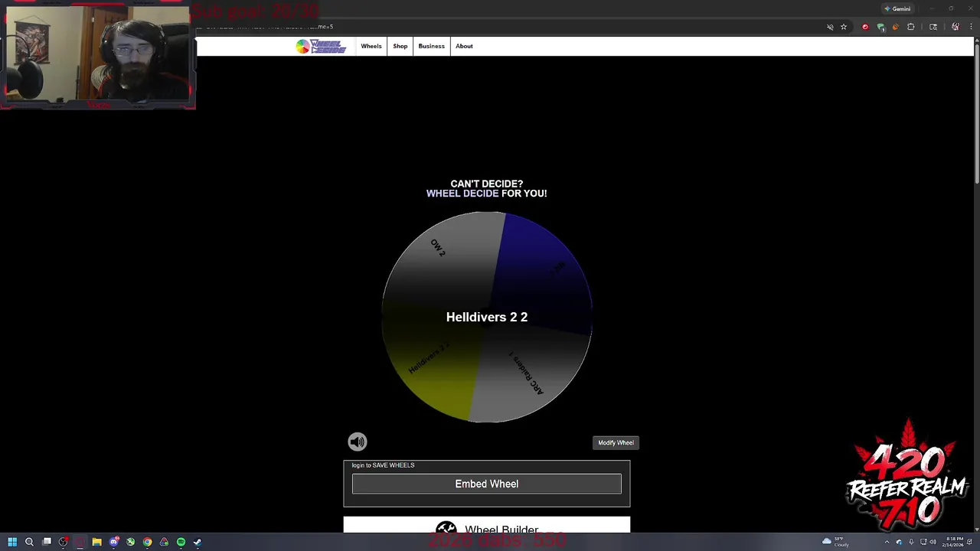Open Google Chrome from the taskbar
The image size is (980, 551).
point(147,542)
